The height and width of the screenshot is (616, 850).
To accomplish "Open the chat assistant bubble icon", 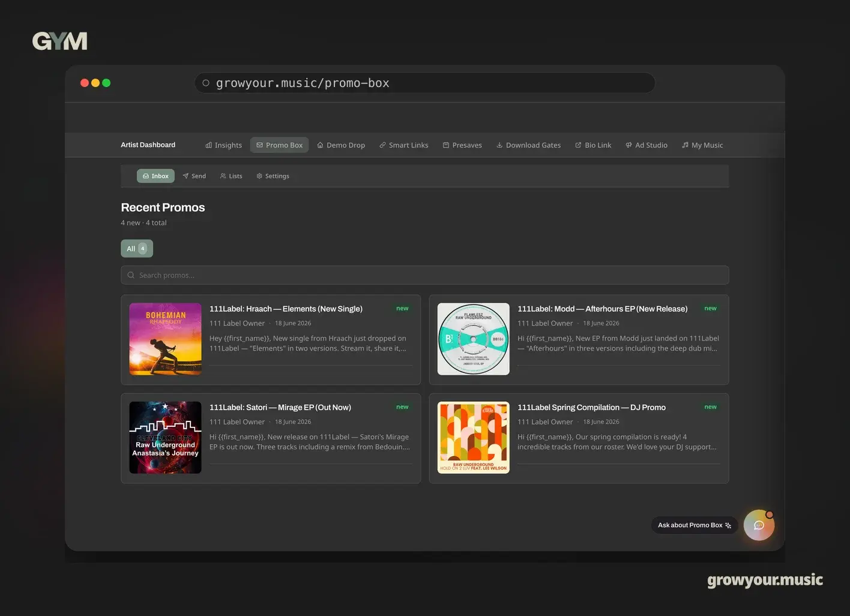I will [759, 525].
